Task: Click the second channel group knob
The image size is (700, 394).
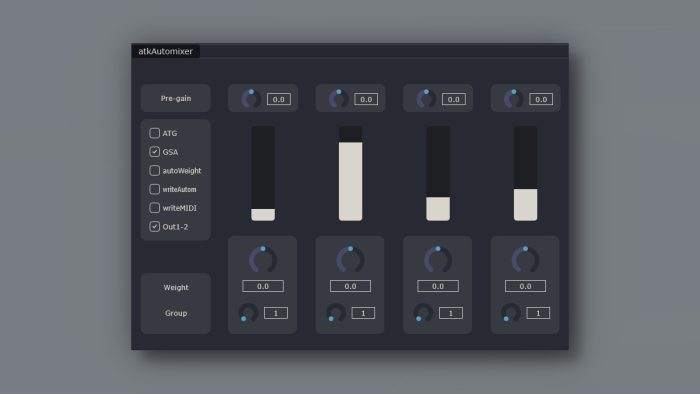Action: pyautogui.click(x=336, y=312)
